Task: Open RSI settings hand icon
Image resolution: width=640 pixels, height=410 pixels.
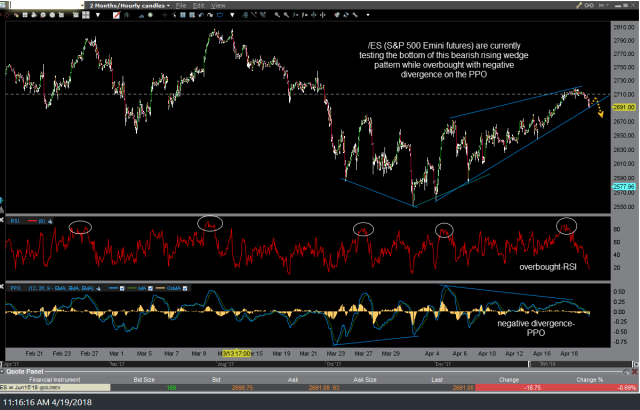Action: point(50,221)
